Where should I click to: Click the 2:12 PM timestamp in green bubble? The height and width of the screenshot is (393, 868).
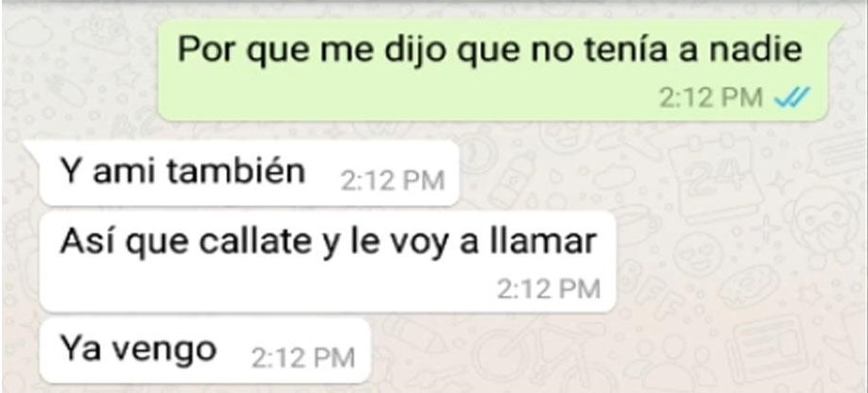click(711, 98)
